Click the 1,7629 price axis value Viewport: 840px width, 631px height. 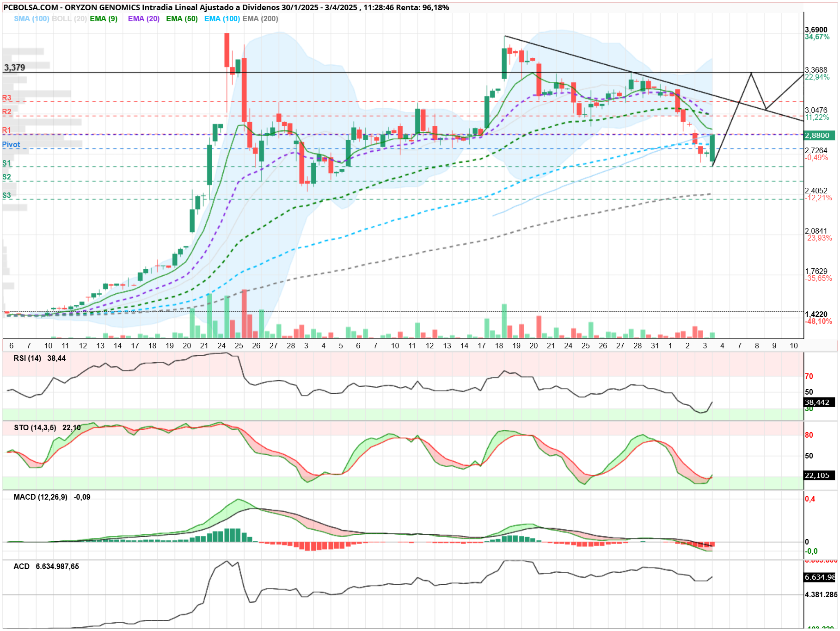[x=816, y=271]
